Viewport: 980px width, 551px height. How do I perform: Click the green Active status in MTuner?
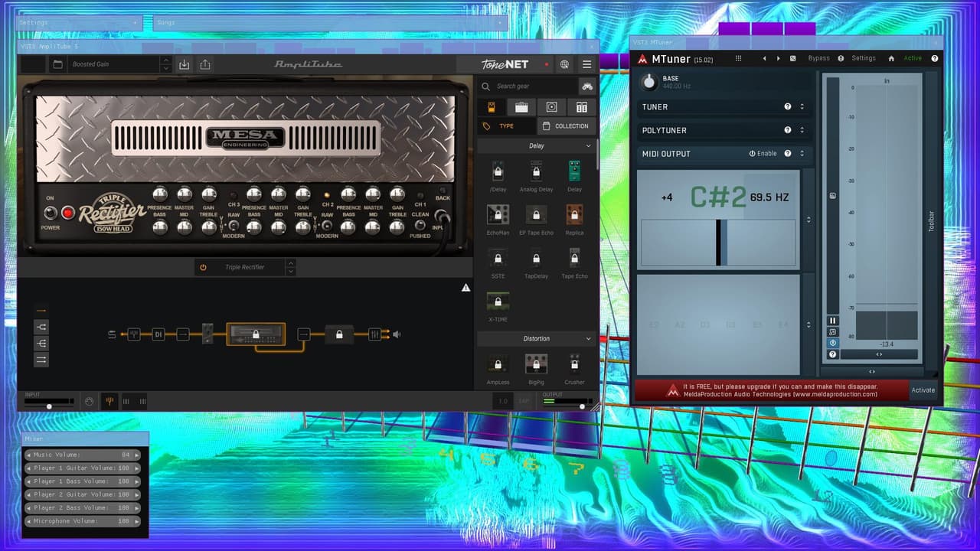[913, 58]
